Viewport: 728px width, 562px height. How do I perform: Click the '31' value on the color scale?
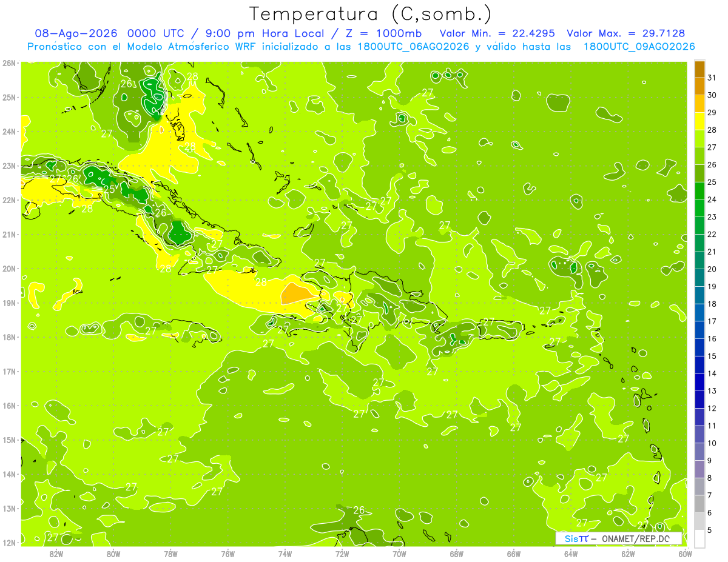pos(712,78)
